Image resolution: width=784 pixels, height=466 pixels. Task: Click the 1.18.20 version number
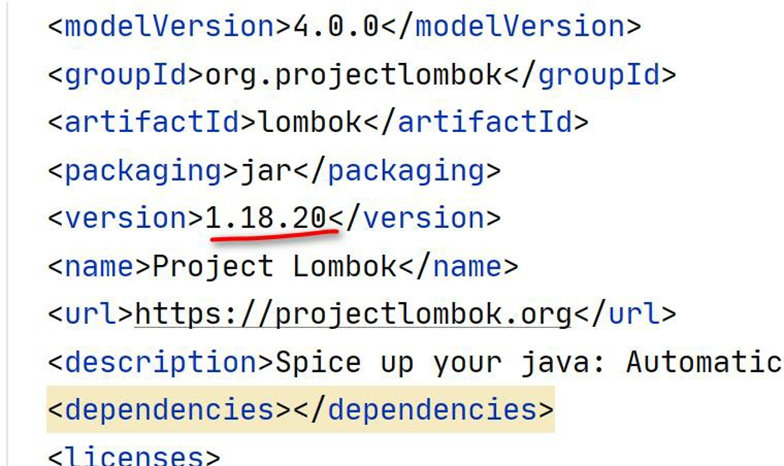pyautogui.click(x=268, y=218)
